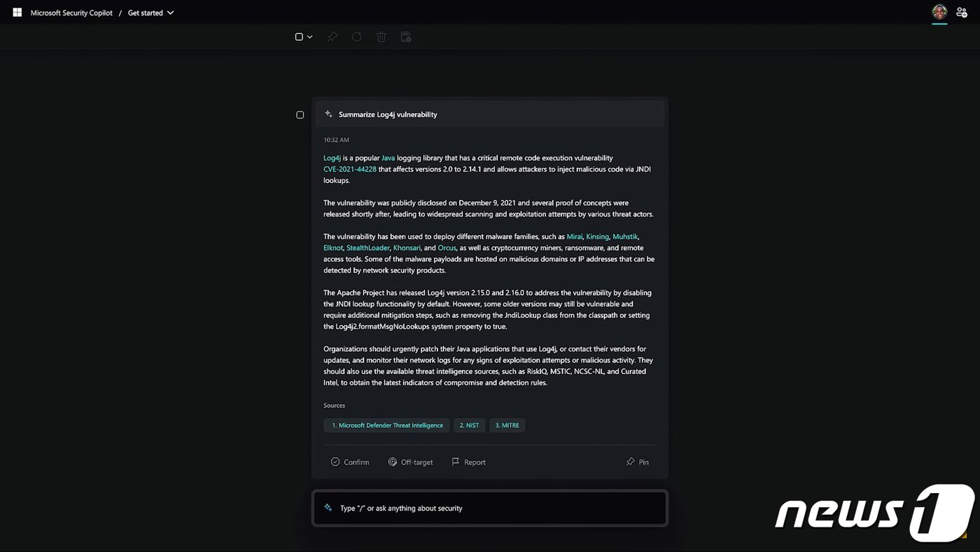Go to Microsoft Security Copilot breadcrumb

(71, 13)
